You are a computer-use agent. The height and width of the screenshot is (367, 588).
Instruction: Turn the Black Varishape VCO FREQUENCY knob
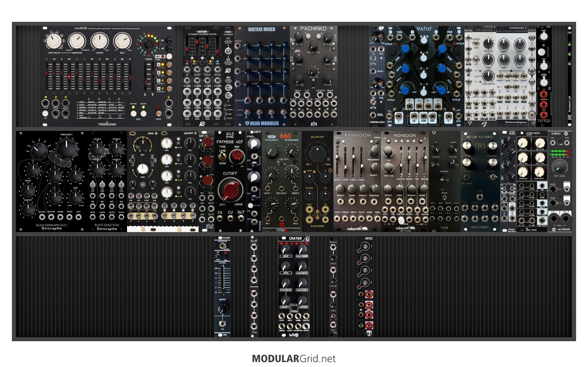point(66,148)
